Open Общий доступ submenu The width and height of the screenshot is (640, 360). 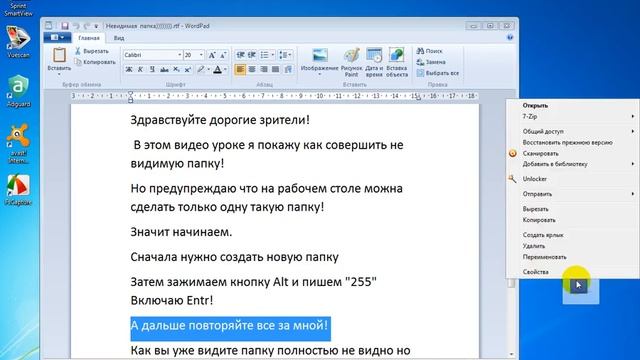tap(573, 131)
